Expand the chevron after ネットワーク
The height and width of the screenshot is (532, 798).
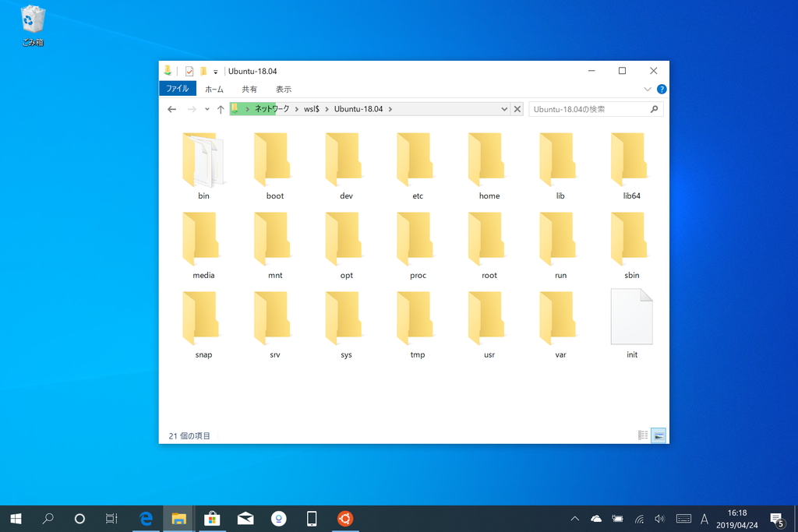(297, 109)
